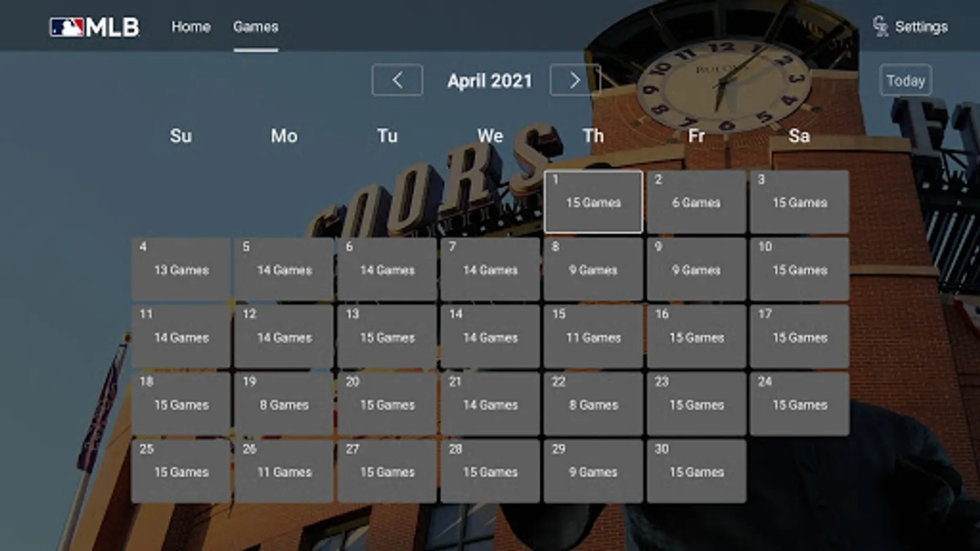Select April 15 with 11 Games
Viewport: 980px width, 551px height.
point(594,337)
